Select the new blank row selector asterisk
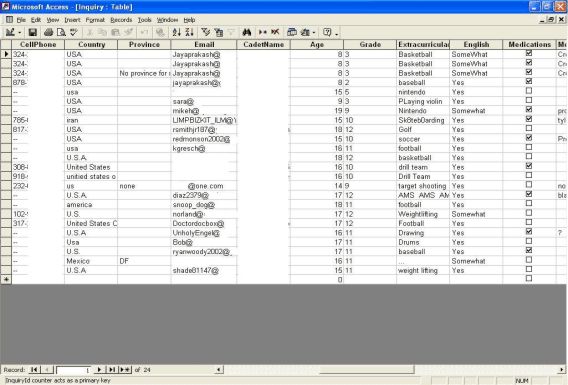This screenshot has height=385, width=568. (x=6, y=280)
